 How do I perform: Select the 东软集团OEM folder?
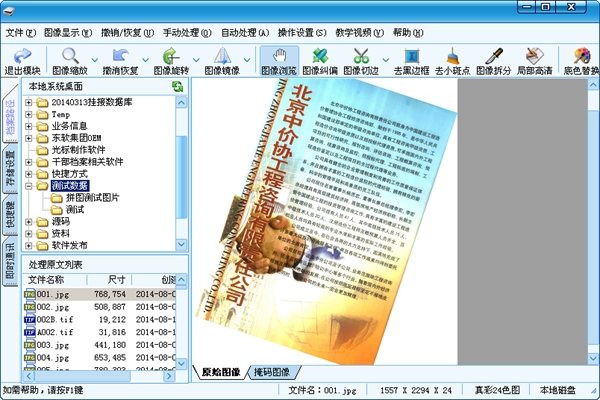tap(77, 138)
